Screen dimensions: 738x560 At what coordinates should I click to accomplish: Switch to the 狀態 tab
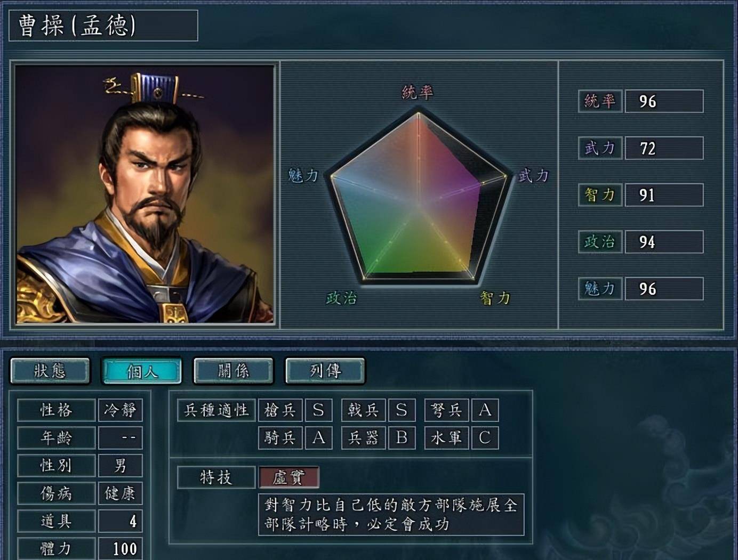click(50, 371)
